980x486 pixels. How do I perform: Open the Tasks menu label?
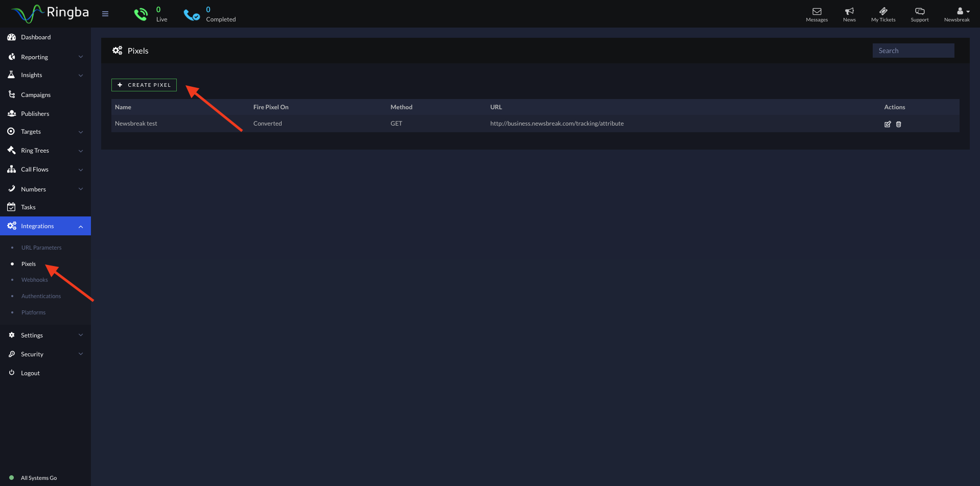point(28,207)
